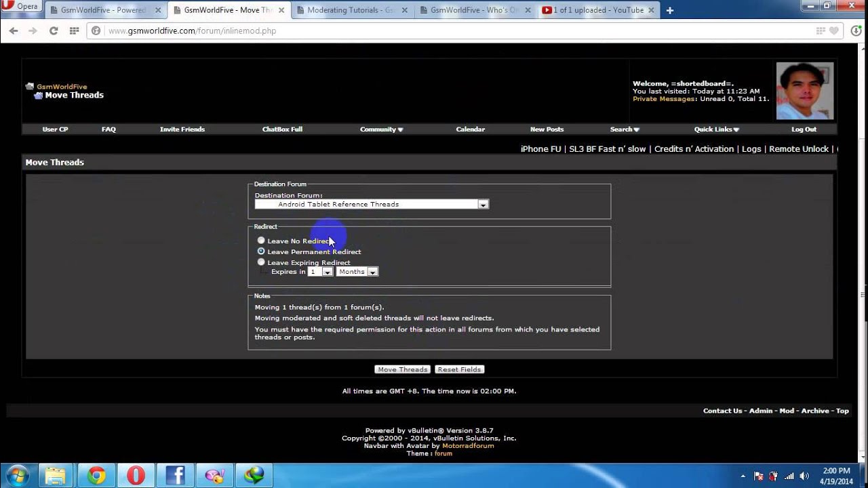Click the Move Threads button
This screenshot has width=868, height=488.
click(x=402, y=369)
